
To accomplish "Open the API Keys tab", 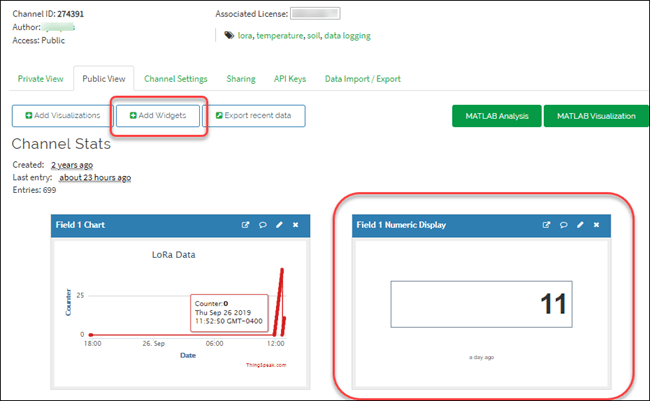I will pyautogui.click(x=290, y=79).
